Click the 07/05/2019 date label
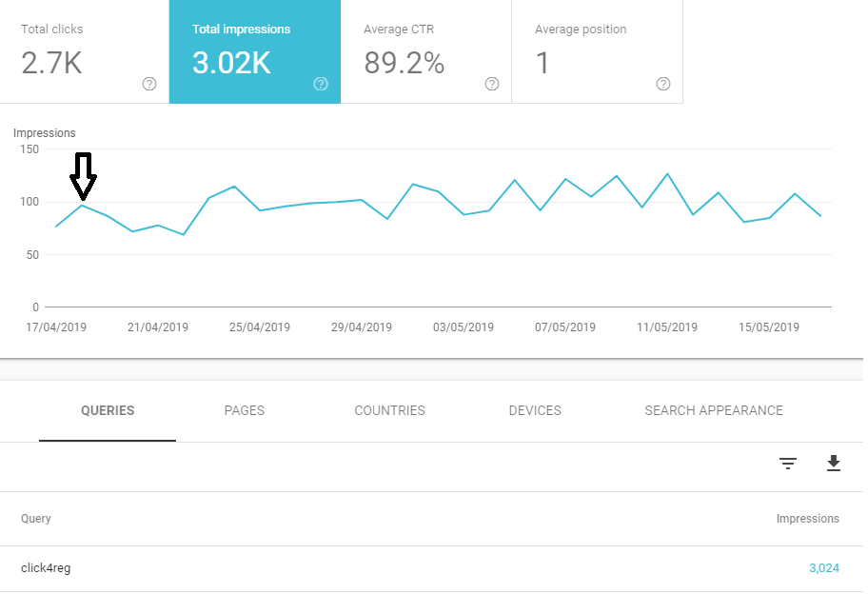Viewport: 868px width, 594px height. (x=565, y=327)
